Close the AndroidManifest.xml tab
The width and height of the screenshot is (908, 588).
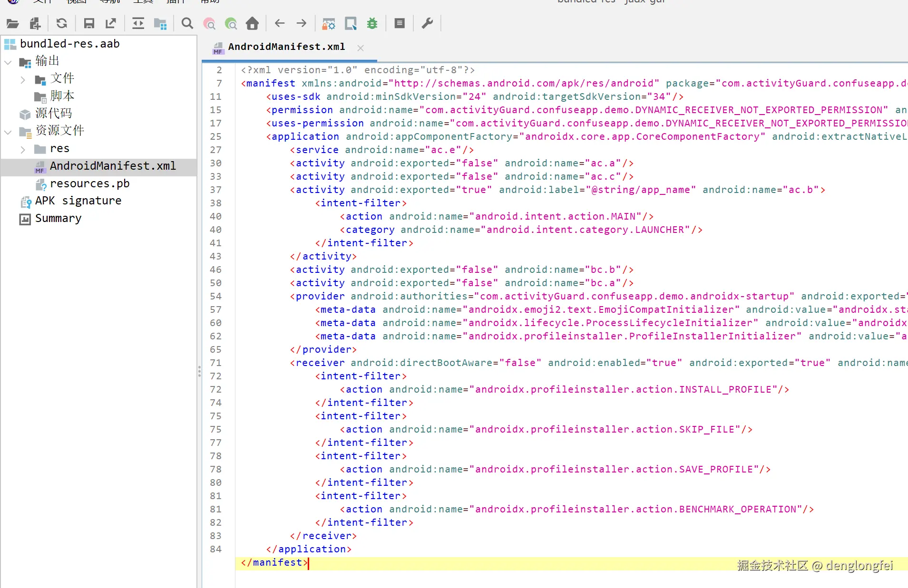(x=361, y=48)
